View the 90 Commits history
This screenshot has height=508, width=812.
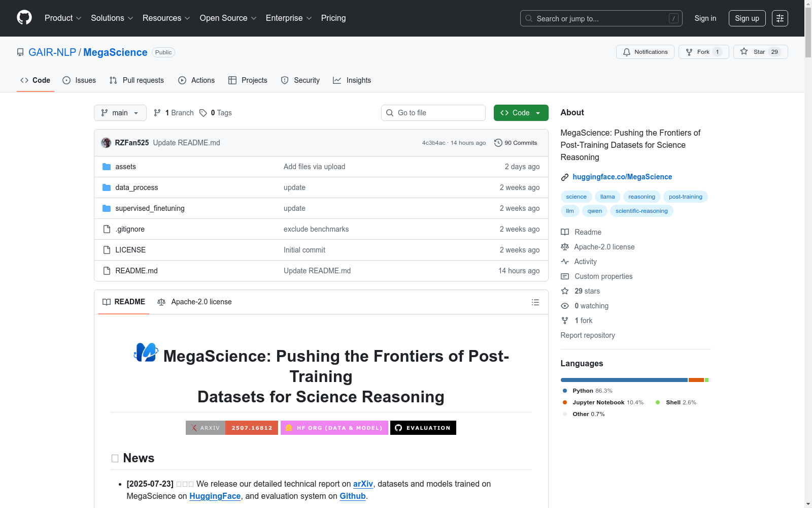pos(516,143)
